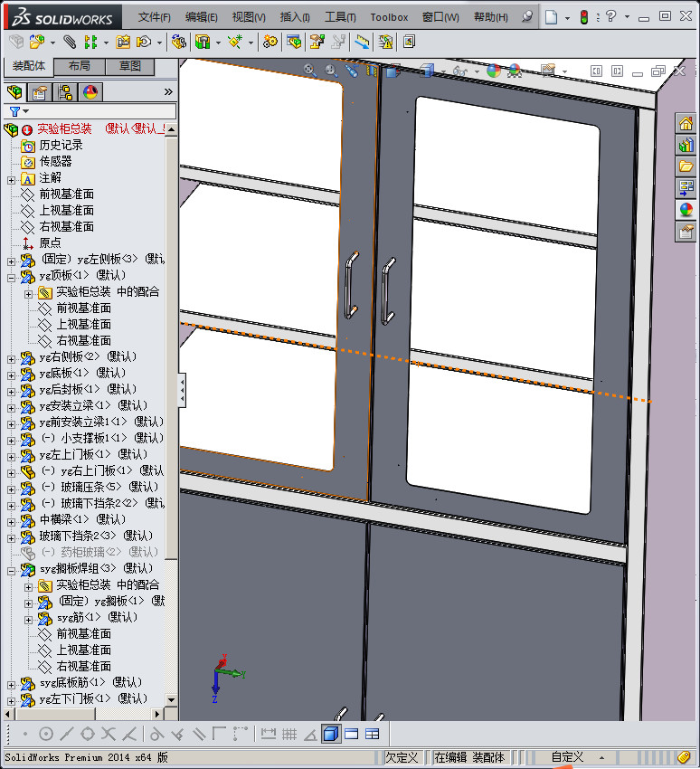This screenshot has height=769, width=700.
Task: Open Design Library icon in task pane
Action: (686, 145)
